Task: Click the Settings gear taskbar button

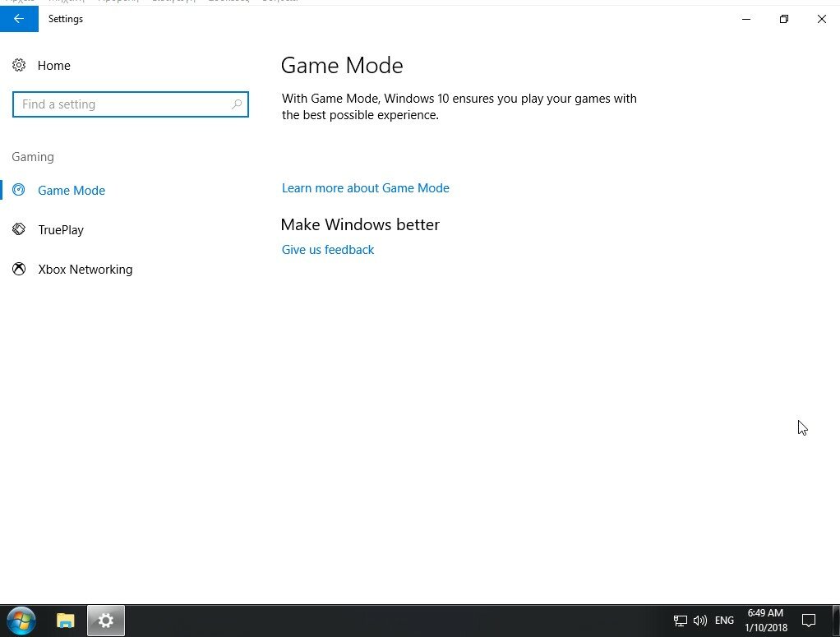Action: pos(106,621)
